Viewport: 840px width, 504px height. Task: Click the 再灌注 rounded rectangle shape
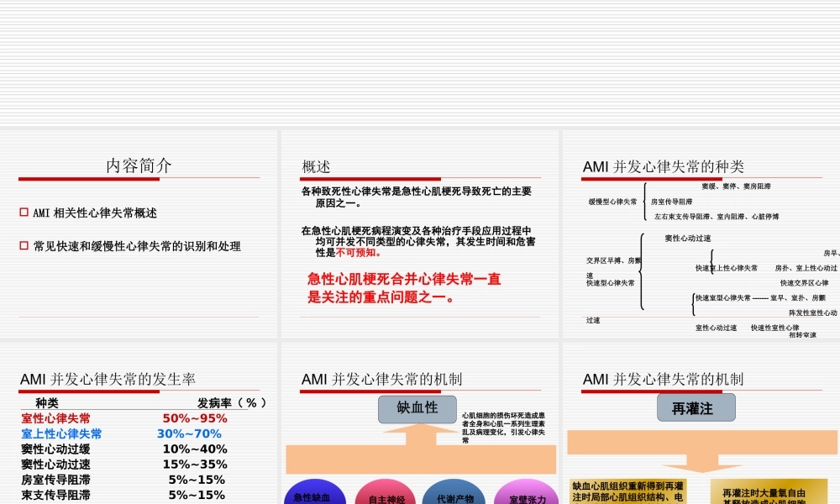(696, 407)
